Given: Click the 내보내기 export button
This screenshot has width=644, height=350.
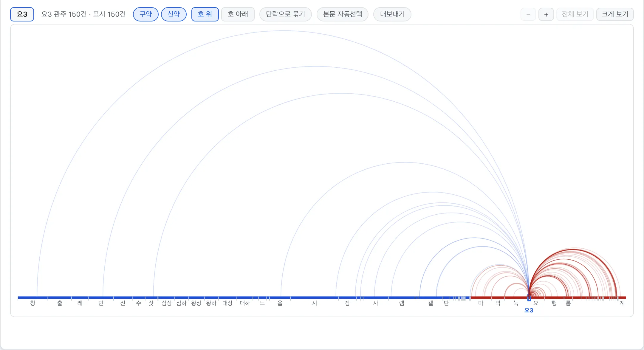Looking at the screenshot, I should tap(392, 14).
